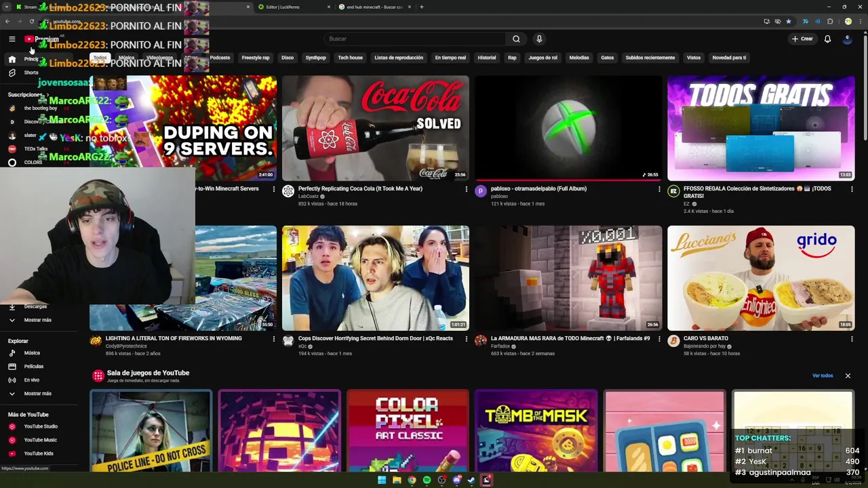The height and width of the screenshot is (488, 868).
Task: Open YouTube Studio from sidebar
Action: (x=39, y=426)
